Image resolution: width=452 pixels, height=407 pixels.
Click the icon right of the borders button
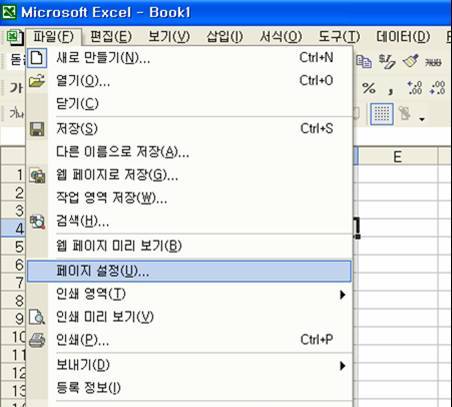(x=405, y=114)
